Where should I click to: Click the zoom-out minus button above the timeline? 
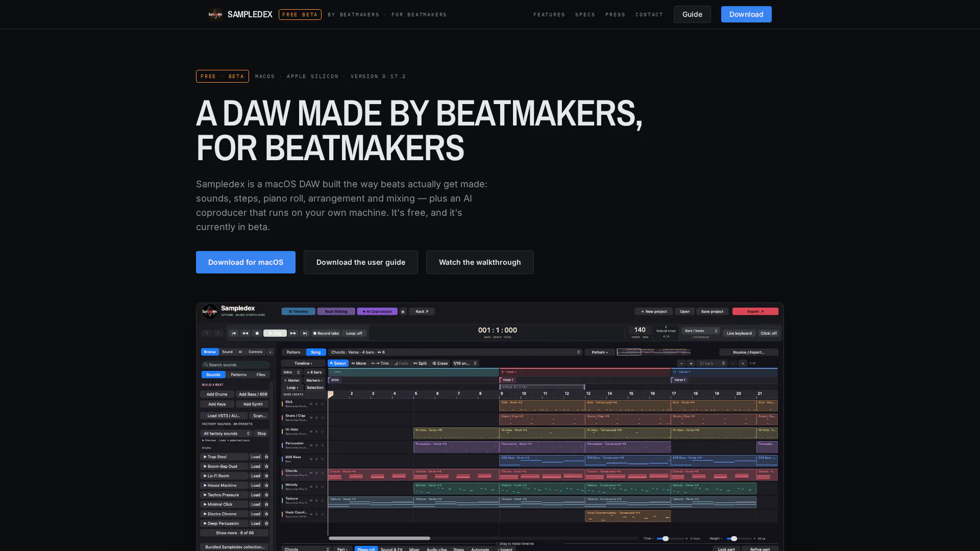(681, 363)
